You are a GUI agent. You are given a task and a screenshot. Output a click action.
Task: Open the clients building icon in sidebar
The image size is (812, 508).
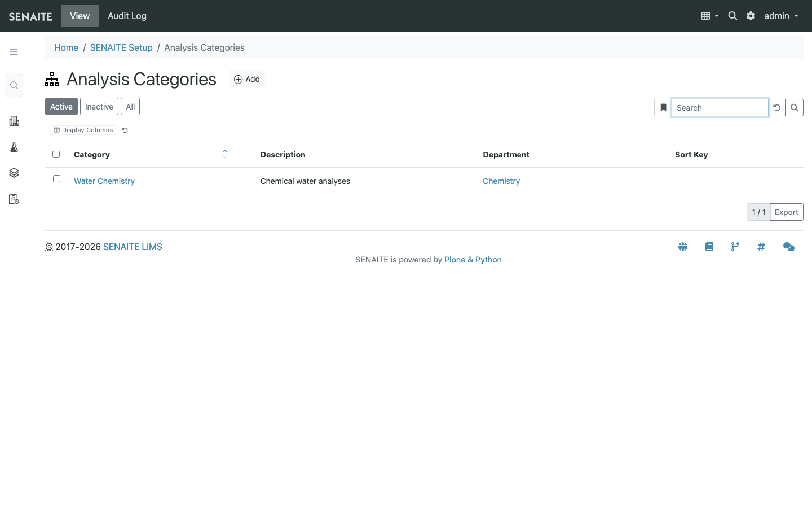14,121
